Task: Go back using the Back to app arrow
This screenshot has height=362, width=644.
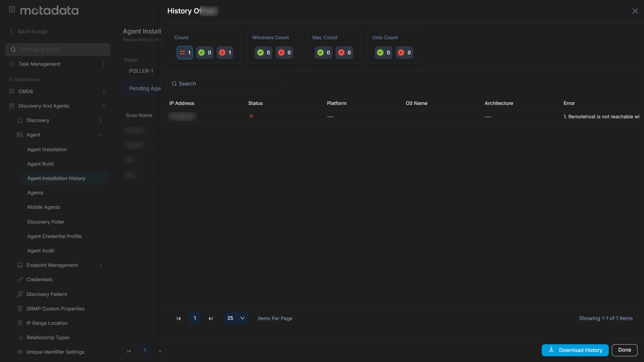Action: (11, 31)
